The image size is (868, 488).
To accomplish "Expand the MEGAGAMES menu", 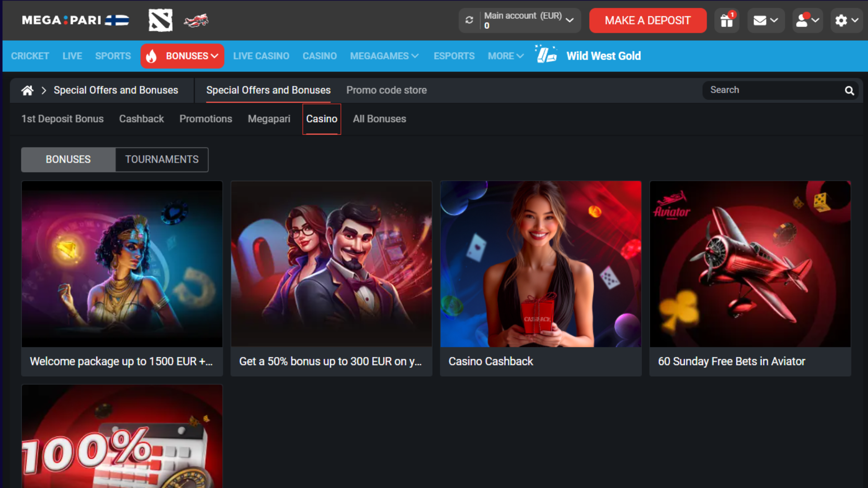I will 384,56.
